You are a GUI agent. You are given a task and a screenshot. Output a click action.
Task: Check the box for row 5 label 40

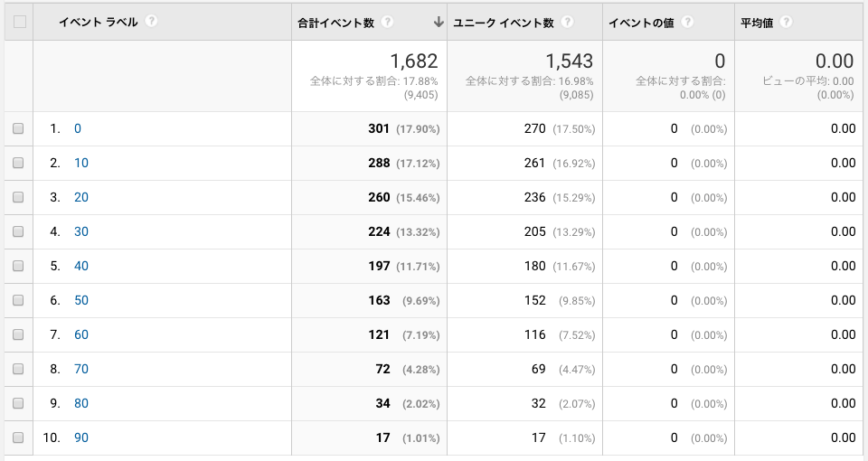coord(18,266)
